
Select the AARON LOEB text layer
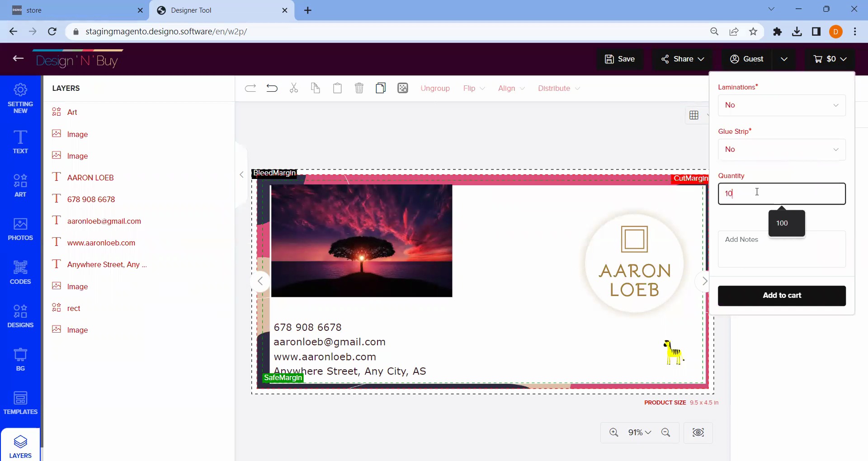tap(90, 178)
